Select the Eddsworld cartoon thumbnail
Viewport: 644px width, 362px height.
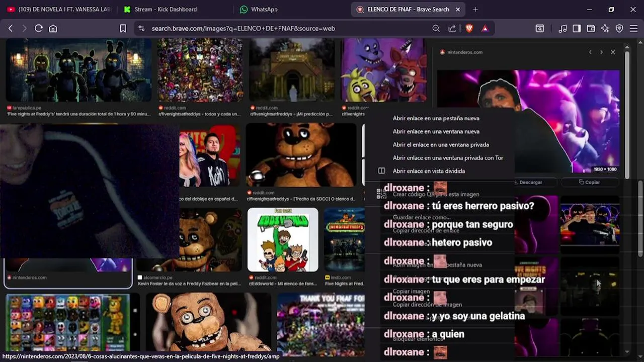[x=283, y=240]
